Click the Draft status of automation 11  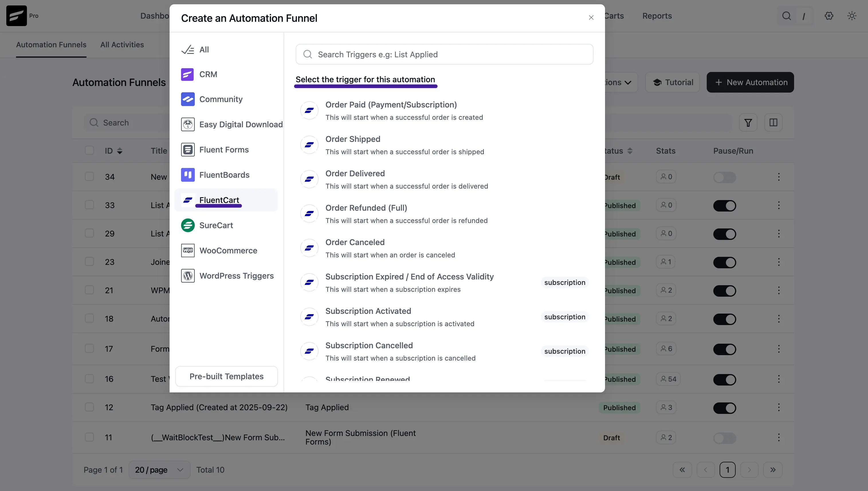pyautogui.click(x=612, y=438)
